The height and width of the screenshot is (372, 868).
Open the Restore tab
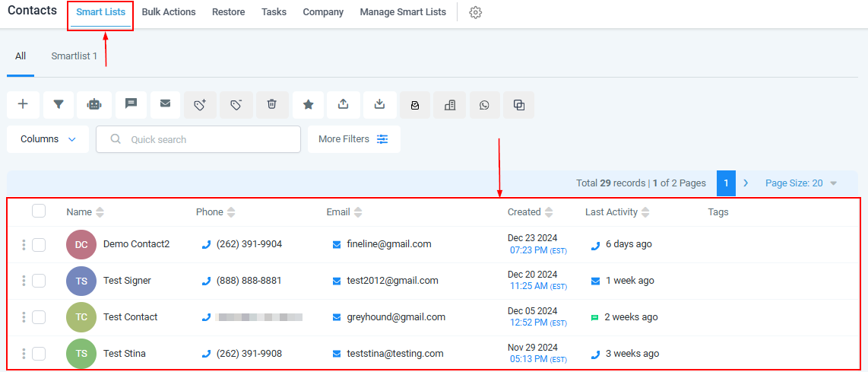point(229,11)
